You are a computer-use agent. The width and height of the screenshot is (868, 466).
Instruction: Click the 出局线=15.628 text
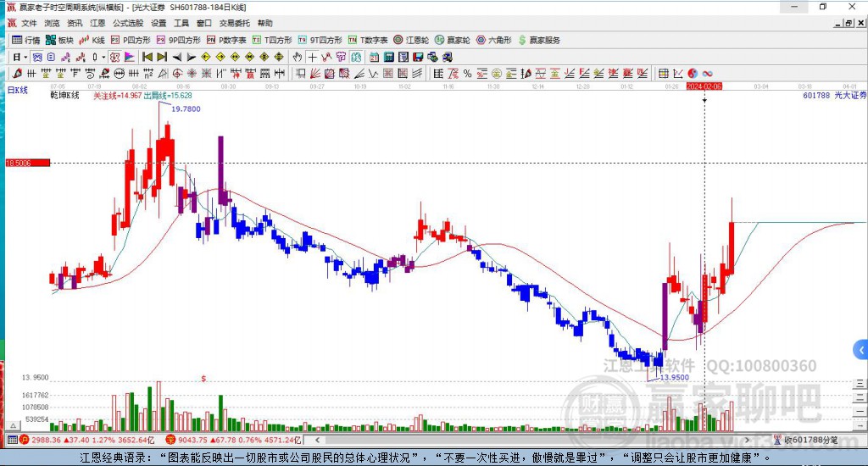168,95
